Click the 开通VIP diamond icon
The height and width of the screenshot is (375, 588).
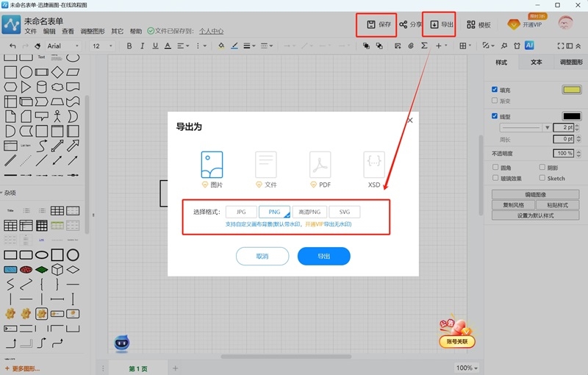tap(513, 25)
